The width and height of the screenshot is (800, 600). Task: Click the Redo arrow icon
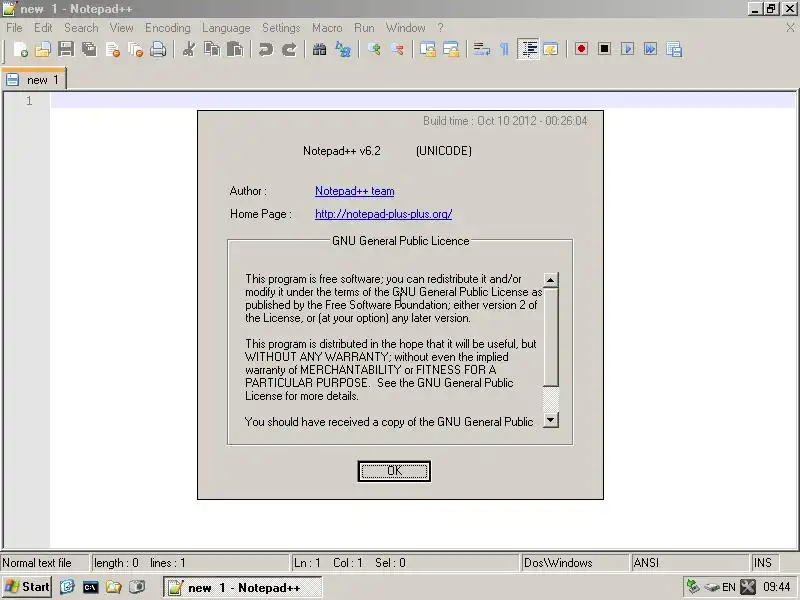pos(289,49)
